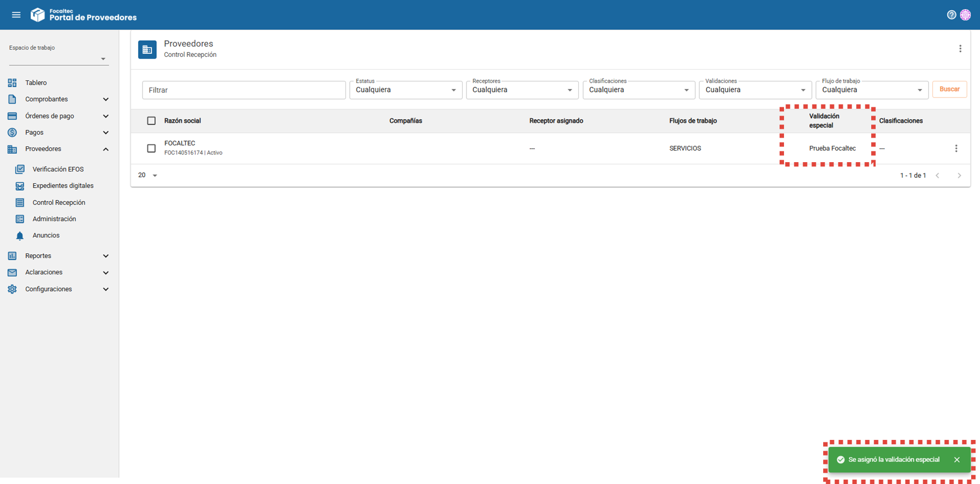The height and width of the screenshot is (484, 980).
Task: Open FOCALTEC row actions menu
Action: pyautogui.click(x=956, y=148)
